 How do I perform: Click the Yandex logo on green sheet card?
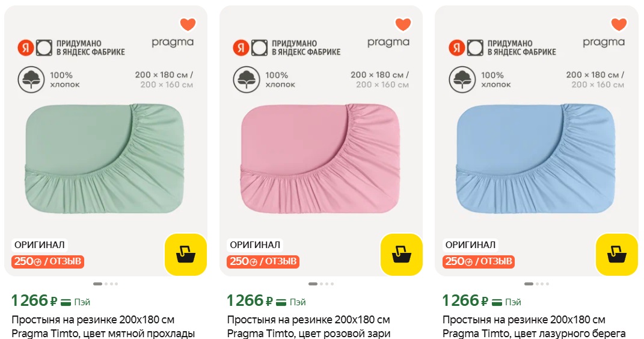coord(25,48)
